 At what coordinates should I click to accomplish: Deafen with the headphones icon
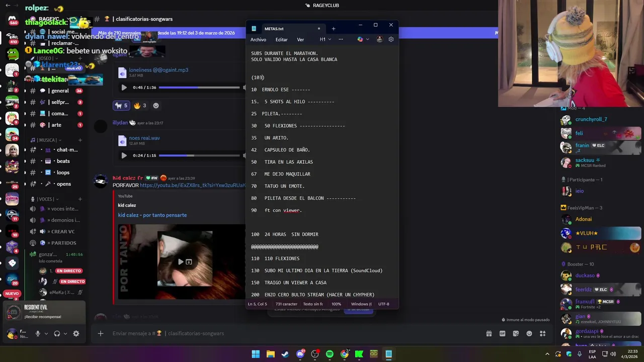click(x=57, y=333)
